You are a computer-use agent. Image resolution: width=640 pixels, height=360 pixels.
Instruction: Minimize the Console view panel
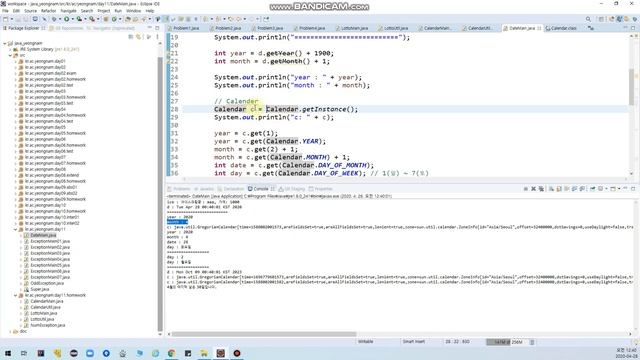point(625,189)
